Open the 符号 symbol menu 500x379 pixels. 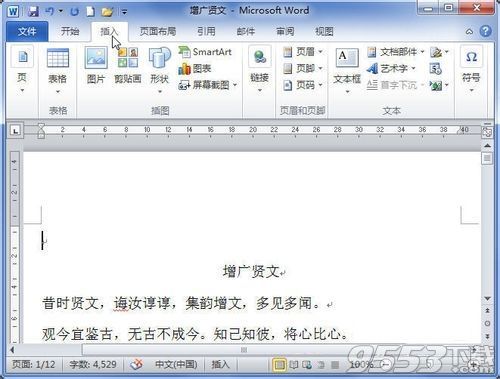click(x=471, y=70)
